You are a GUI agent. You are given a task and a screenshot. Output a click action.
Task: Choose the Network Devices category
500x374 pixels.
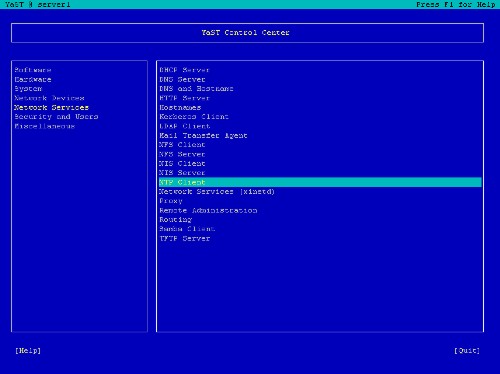[x=49, y=98]
